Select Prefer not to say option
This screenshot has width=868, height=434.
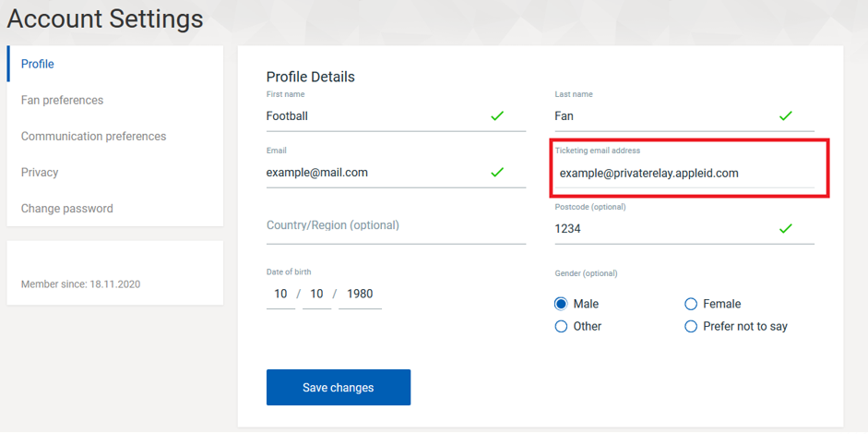pos(690,327)
